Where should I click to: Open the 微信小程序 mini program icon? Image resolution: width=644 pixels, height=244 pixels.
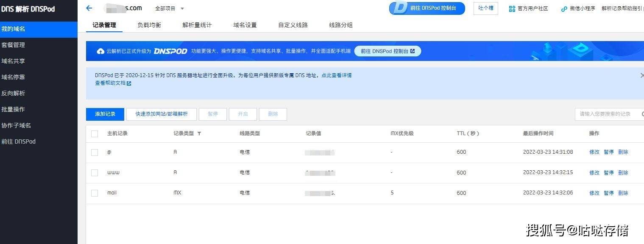[x=564, y=8]
